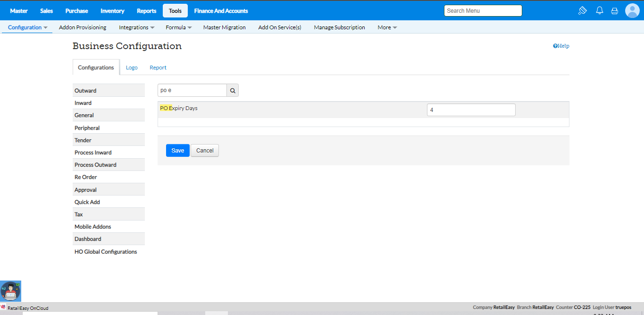The image size is (644, 315).
Task: Select Inward in the sidebar
Action: (x=109, y=103)
